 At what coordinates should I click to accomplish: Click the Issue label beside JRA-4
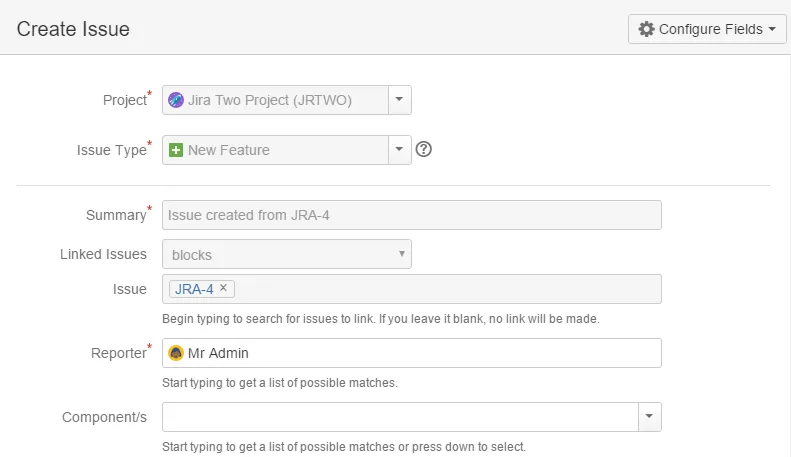tap(130, 289)
